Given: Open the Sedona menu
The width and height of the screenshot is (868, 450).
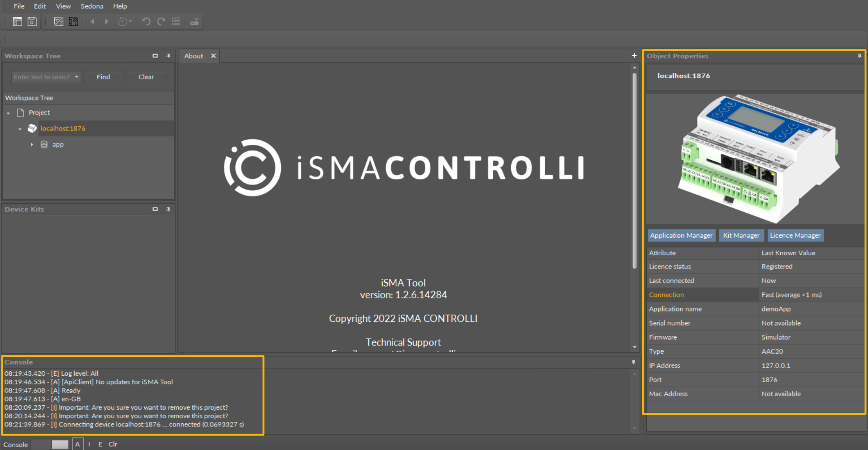Looking at the screenshot, I should (x=92, y=6).
